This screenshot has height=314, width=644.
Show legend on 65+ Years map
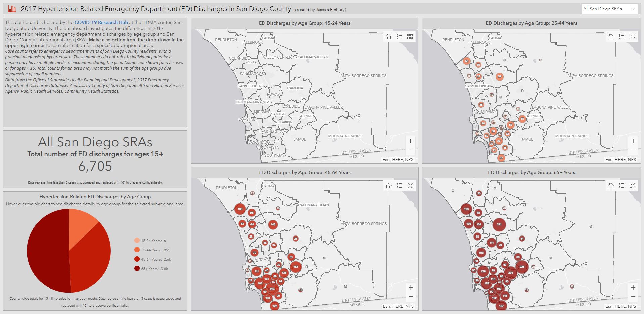coord(622,186)
